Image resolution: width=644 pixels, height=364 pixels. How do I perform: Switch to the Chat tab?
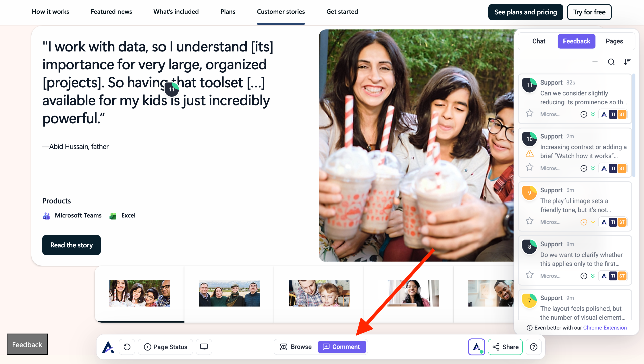(539, 41)
